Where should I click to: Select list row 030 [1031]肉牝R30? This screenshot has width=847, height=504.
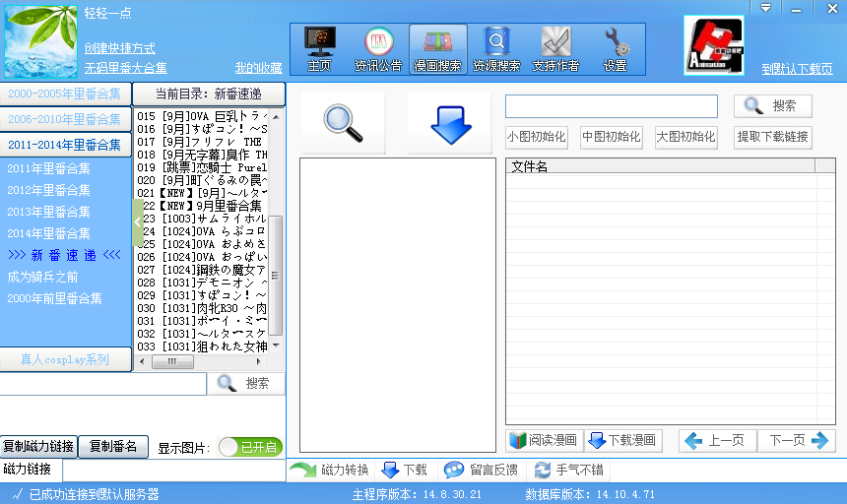pos(202,308)
